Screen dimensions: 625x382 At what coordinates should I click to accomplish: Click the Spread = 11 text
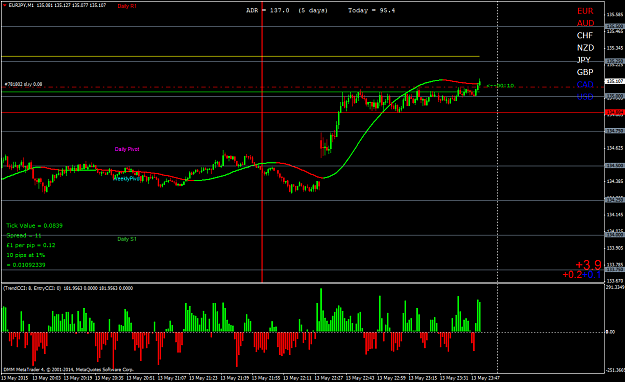(x=24, y=236)
